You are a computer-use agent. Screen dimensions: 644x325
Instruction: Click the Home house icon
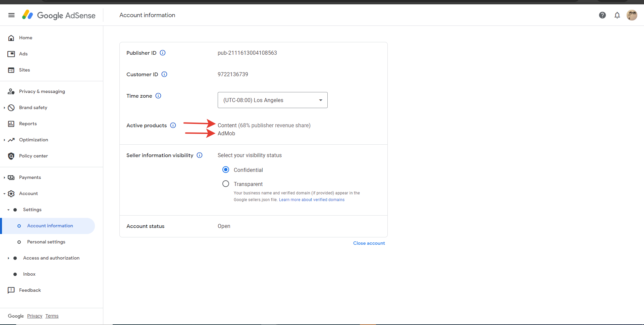tap(11, 38)
